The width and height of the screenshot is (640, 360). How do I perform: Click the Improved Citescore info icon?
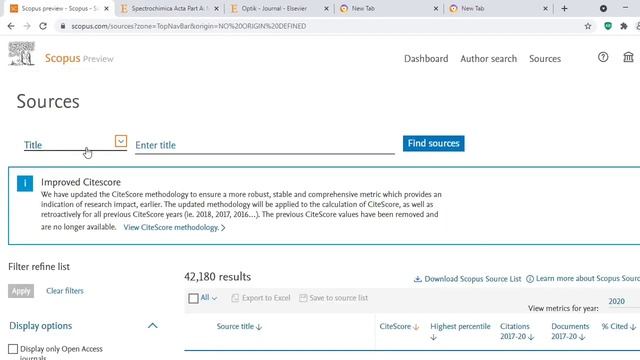pyautogui.click(x=25, y=183)
